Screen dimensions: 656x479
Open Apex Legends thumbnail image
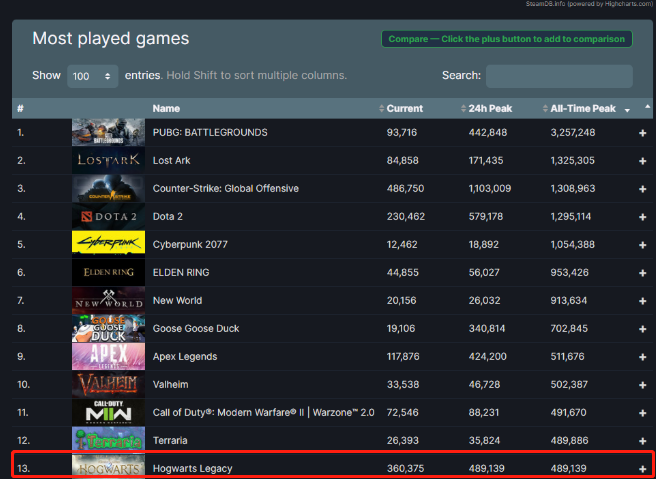coord(108,356)
